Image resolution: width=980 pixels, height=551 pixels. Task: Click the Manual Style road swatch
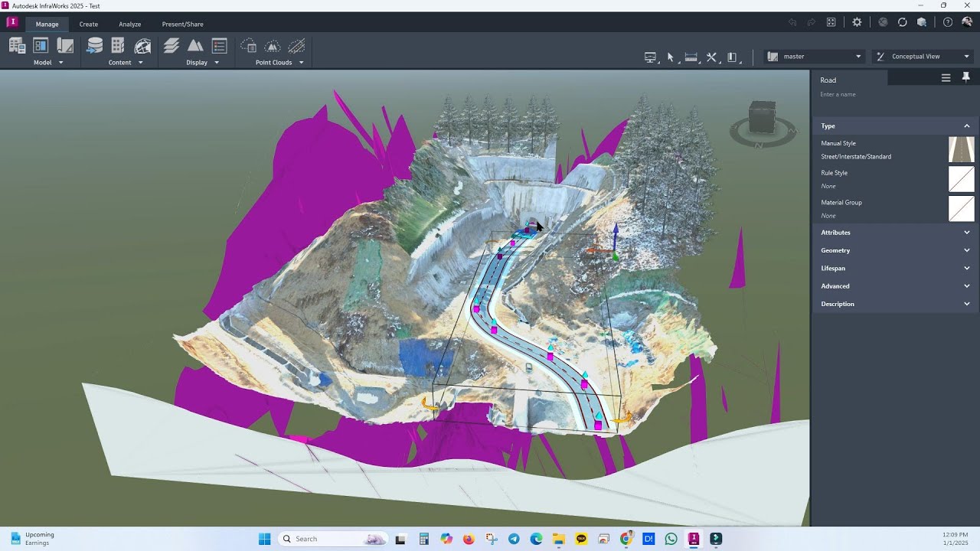pyautogui.click(x=961, y=149)
